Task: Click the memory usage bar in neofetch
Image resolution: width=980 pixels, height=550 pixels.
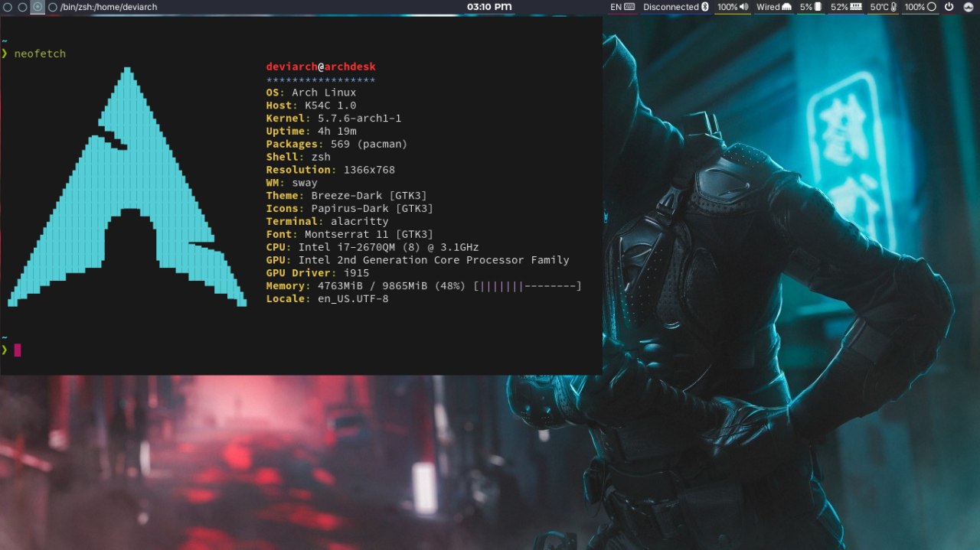Action: [x=528, y=286]
